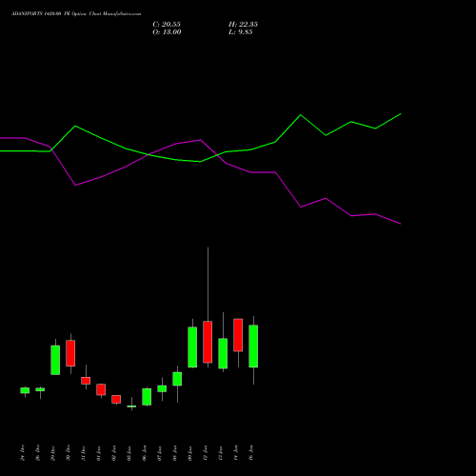
Task: Click the 24 Dec green candle
Action: tap(25, 390)
